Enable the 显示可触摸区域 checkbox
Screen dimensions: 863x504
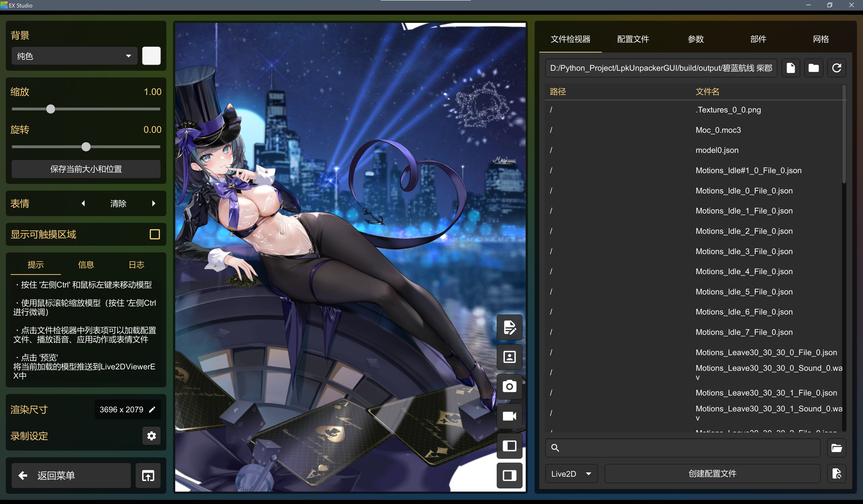pyautogui.click(x=155, y=234)
